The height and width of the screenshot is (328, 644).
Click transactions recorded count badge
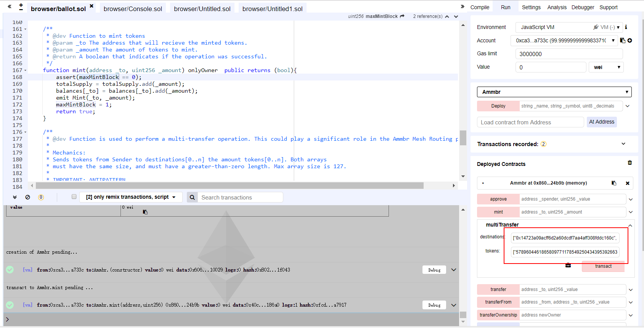tap(544, 144)
